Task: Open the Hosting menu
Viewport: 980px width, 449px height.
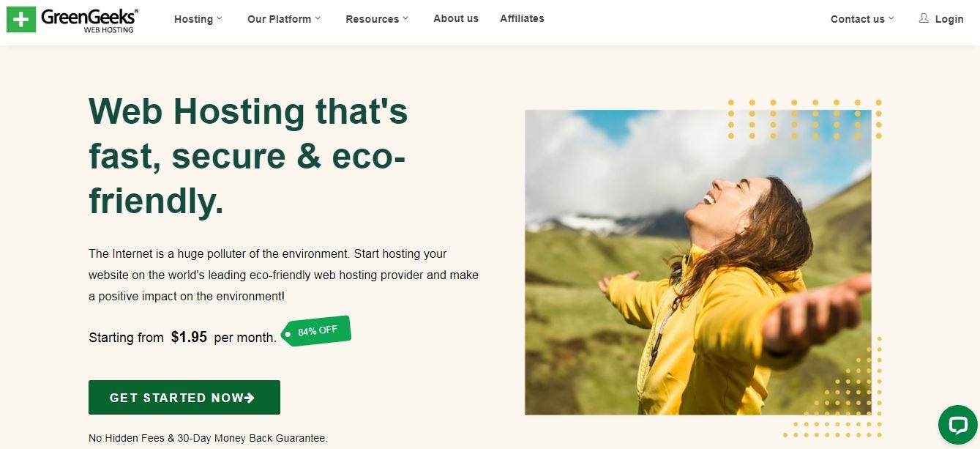Action: coord(193,19)
